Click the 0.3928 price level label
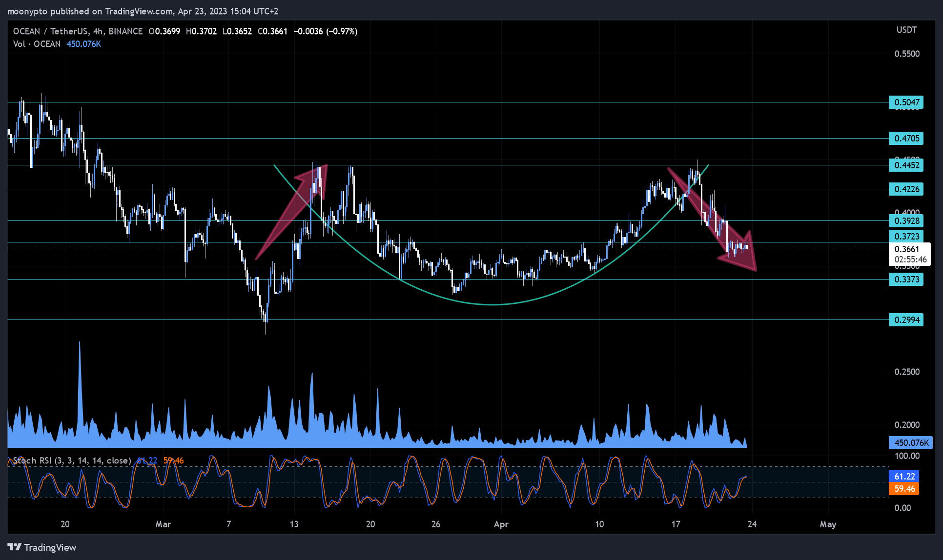The width and height of the screenshot is (943, 560). click(906, 221)
